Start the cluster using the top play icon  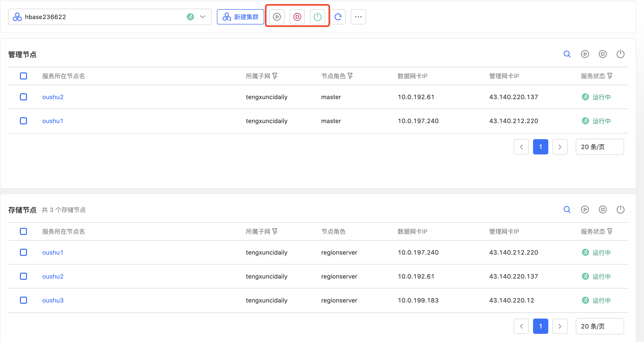(277, 17)
